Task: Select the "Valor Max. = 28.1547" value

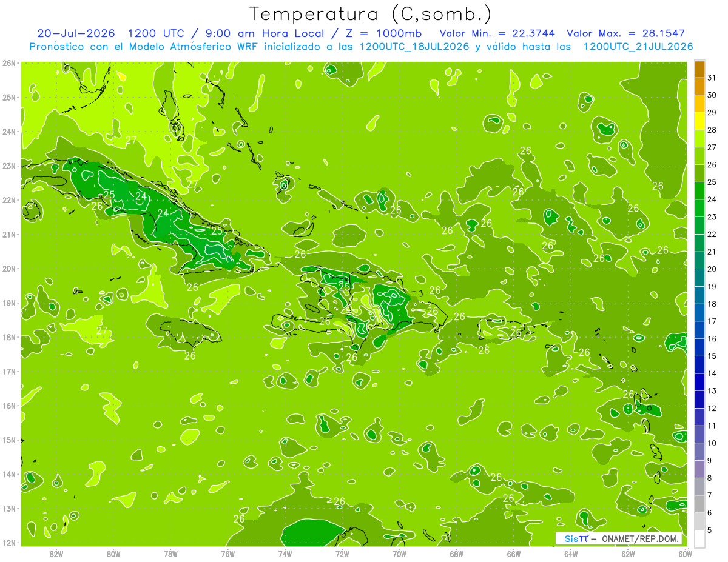Action: [x=626, y=33]
